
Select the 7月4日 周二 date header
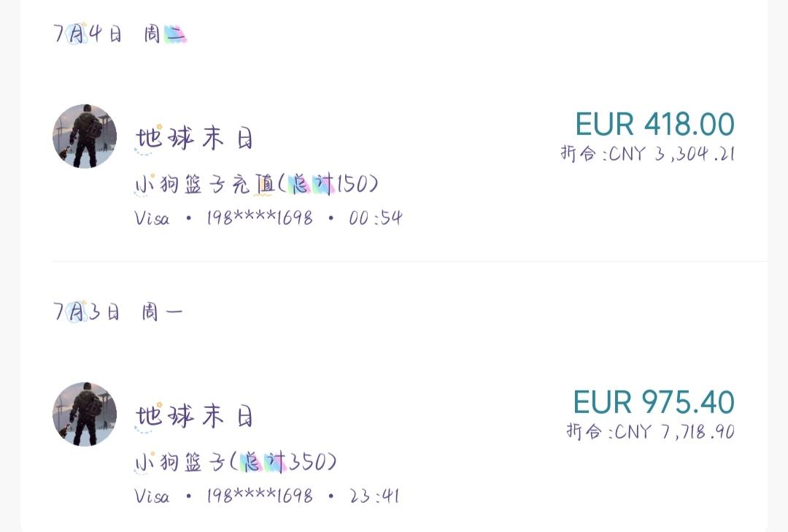120,34
